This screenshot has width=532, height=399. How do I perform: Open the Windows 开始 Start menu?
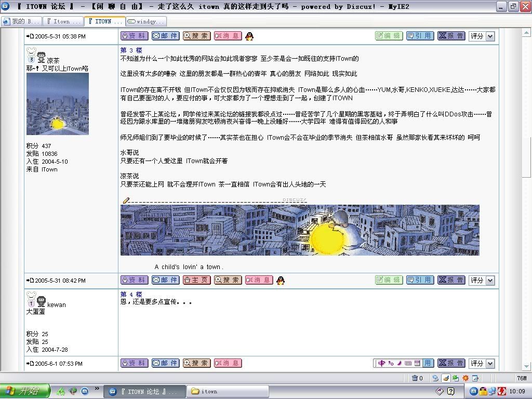(25, 391)
